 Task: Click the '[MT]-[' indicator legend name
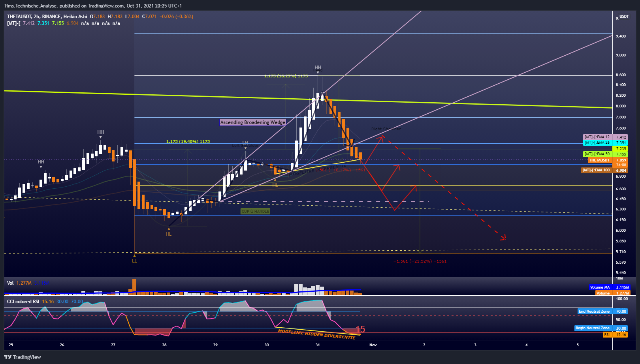(13, 23)
